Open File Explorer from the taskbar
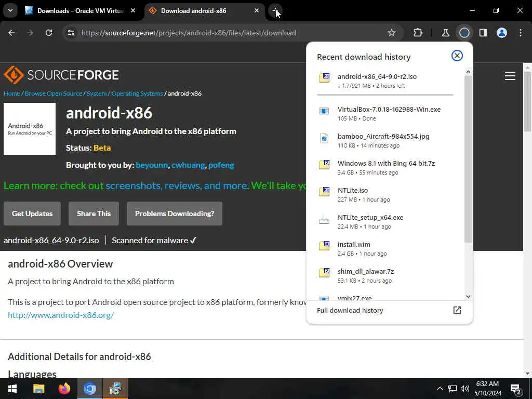 (x=38, y=389)
